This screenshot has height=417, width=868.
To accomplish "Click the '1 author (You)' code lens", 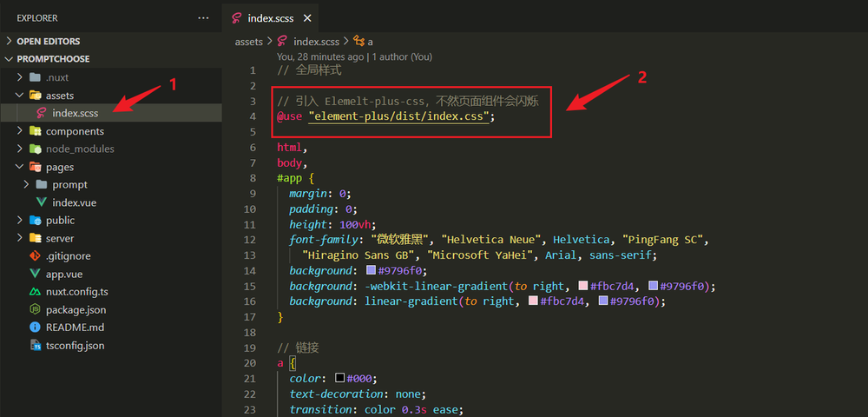I will (402, 56).
